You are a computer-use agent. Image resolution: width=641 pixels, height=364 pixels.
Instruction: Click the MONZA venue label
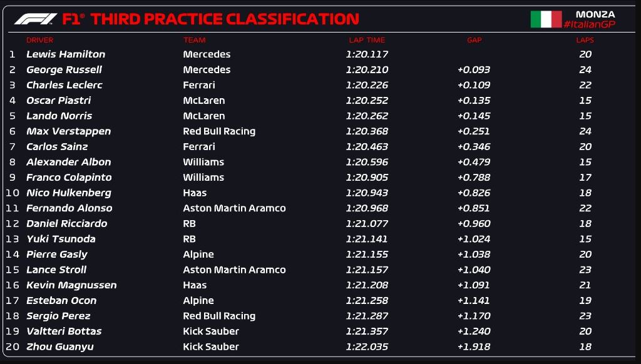point(595,14)
